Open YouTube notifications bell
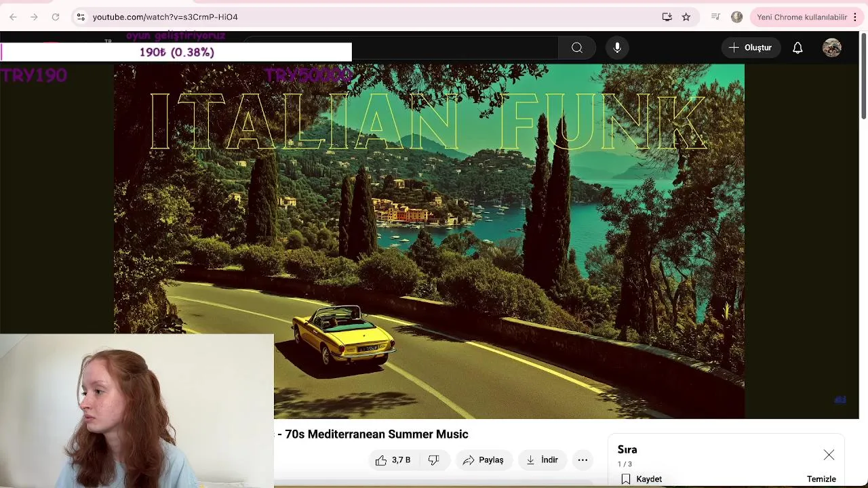Screen dimensions: 868x488 click(x=797, y=47)
